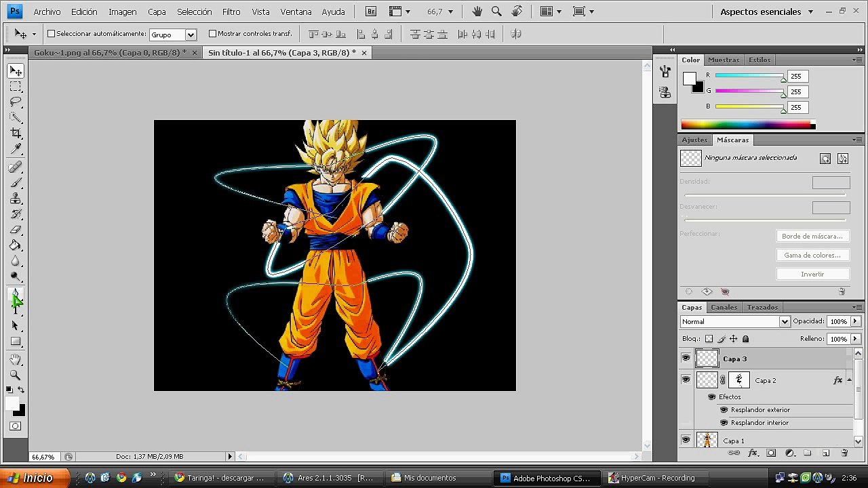Image resolution: width=868 pixels, height=488 pixels.
Task: Add a layer style via fx icon at panel bottom
Action: coord(753,453)
